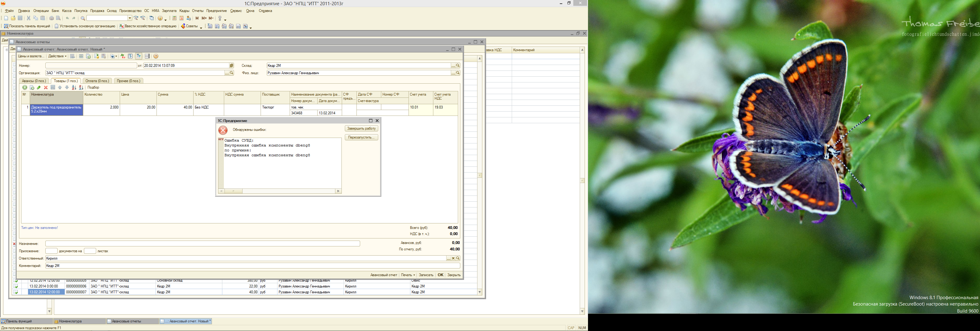Click Подбор button in goods toolbar
Screen dimensions: 980x331
click(93, 88)
